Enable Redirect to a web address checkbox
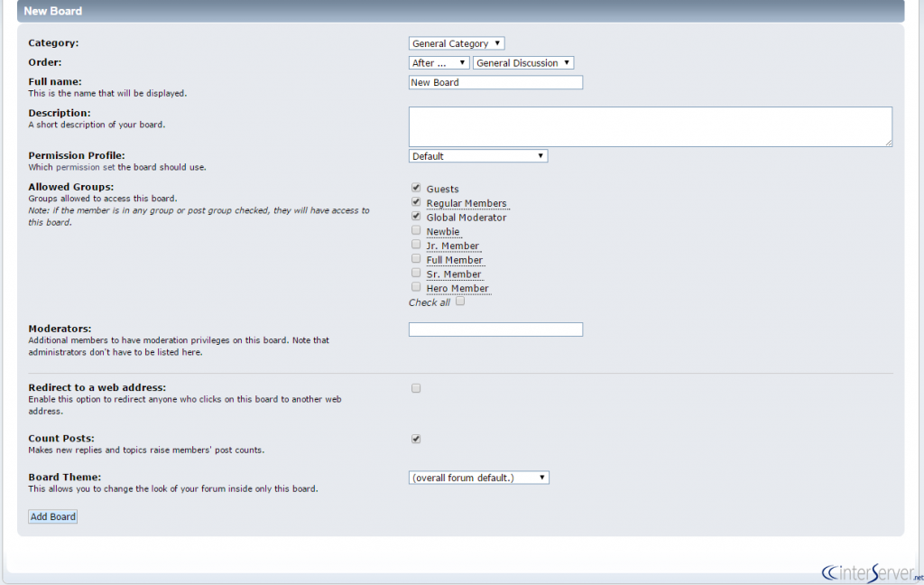The height and width of the screenshot is (585, 924). [416, 388]
